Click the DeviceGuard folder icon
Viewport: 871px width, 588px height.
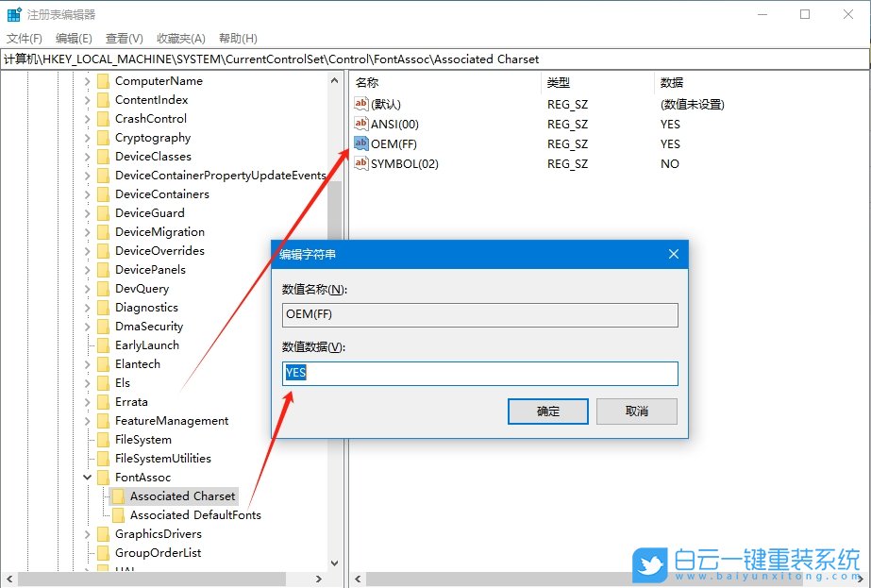pos(105,212)
